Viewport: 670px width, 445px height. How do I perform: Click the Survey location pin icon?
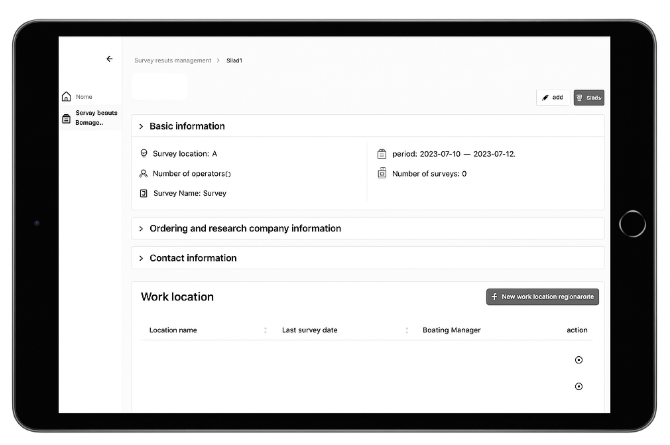144,153
